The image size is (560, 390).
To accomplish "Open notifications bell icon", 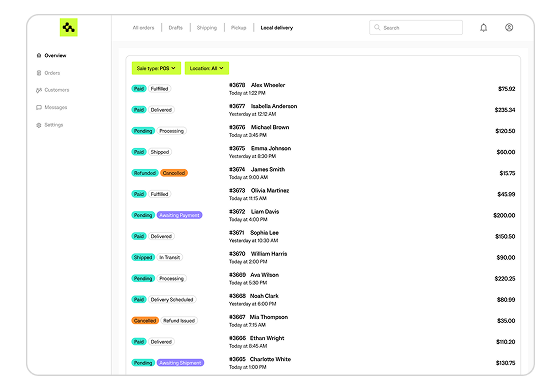I will 483,28.
